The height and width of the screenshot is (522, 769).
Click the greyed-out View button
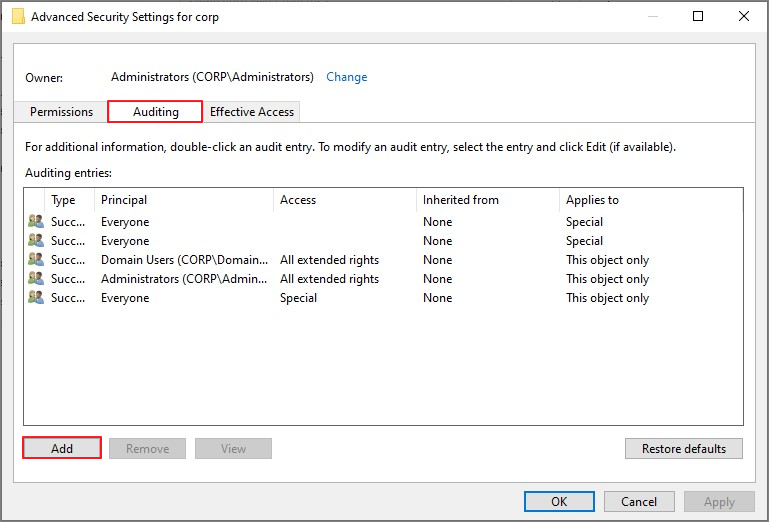click(233, 448)
